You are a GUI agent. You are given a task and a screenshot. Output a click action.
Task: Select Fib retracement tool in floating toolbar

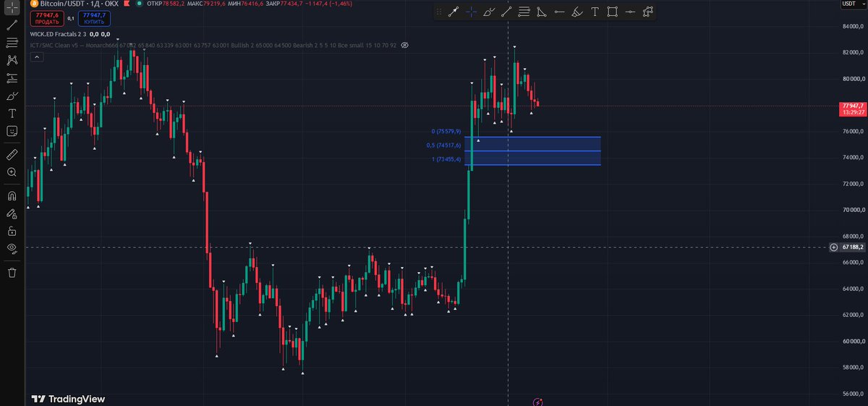click(x=524, y=12)
